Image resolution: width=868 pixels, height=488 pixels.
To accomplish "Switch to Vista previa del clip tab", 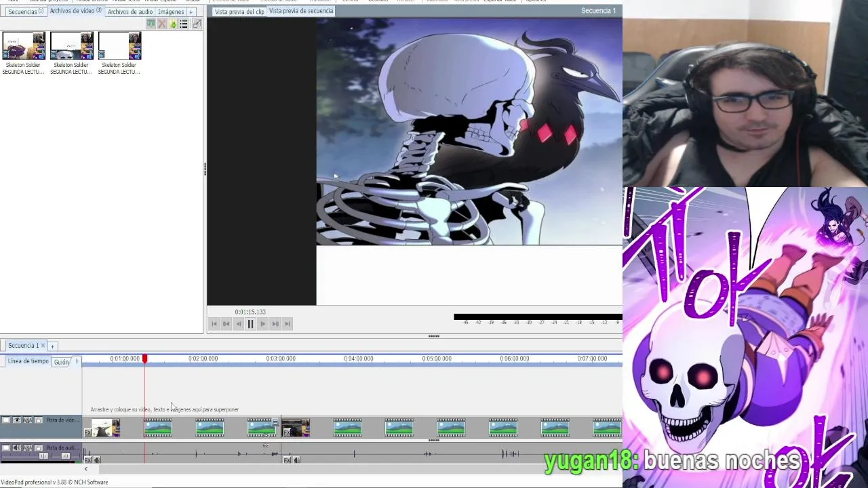I will (239, 12).
